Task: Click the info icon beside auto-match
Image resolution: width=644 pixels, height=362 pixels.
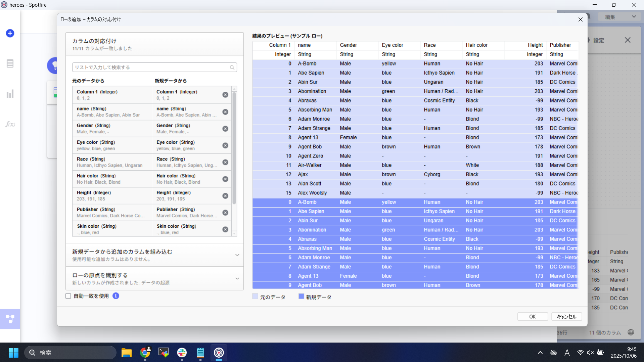Action: (116, 296)
